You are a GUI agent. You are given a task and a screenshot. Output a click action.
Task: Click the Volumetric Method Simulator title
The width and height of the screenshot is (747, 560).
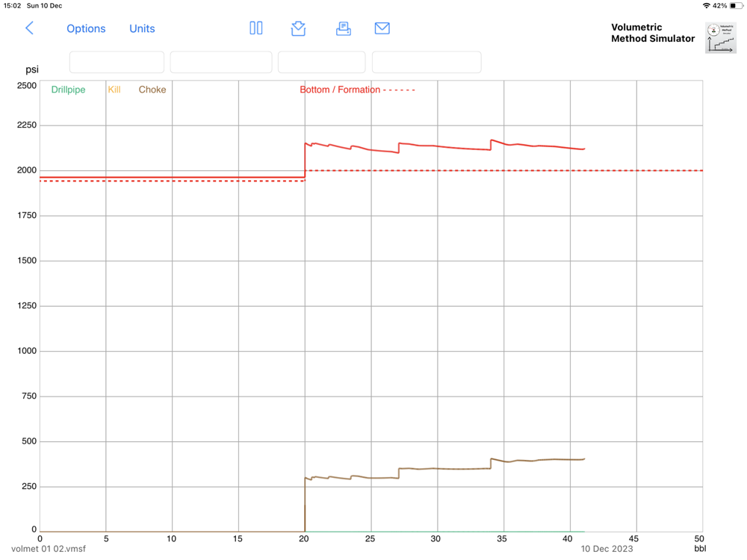[653, 33]
